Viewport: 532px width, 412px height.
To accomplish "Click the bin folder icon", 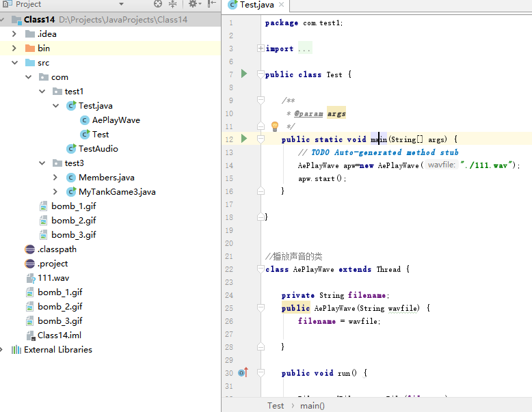I will 30,48.
